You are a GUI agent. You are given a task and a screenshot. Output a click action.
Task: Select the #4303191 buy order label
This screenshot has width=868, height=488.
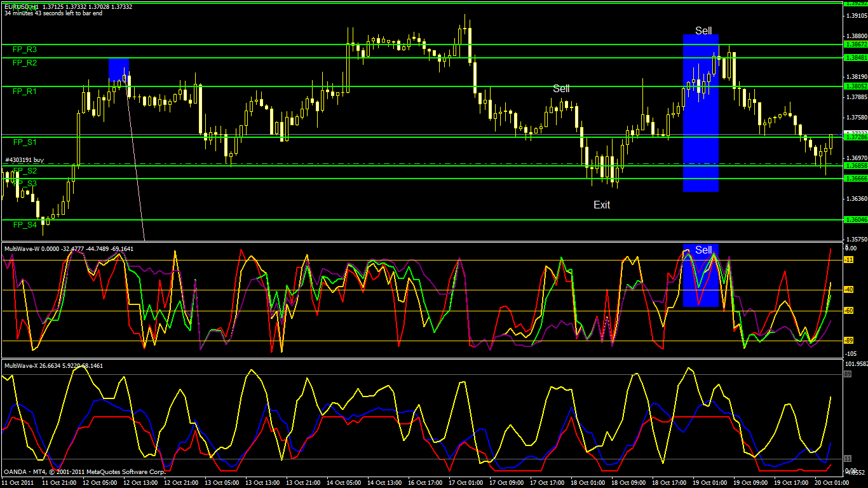click(24, 160)
